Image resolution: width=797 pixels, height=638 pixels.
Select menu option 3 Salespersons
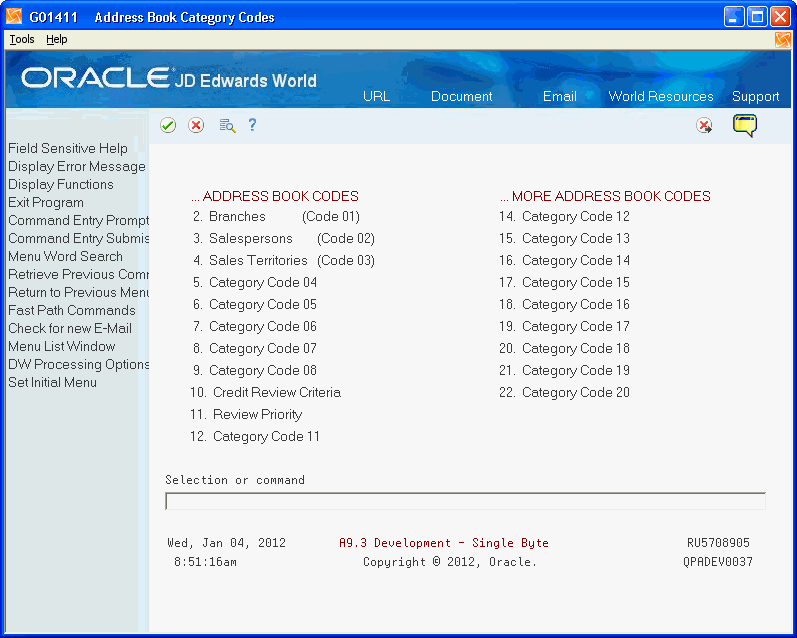(284, 238)
